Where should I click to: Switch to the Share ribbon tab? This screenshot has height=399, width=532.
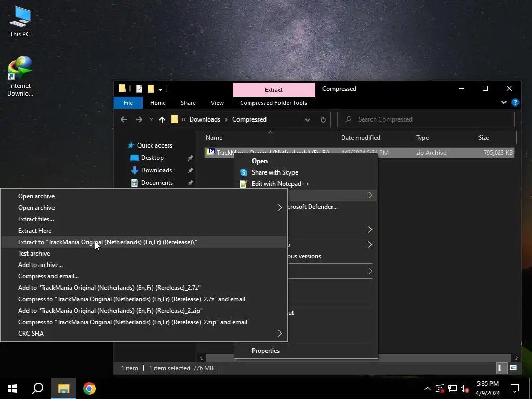pyautogui.click(x=188, y=103)
